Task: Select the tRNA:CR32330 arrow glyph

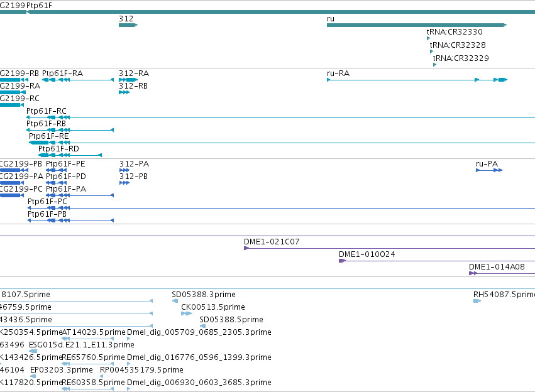Action: (x=429, y=38)
